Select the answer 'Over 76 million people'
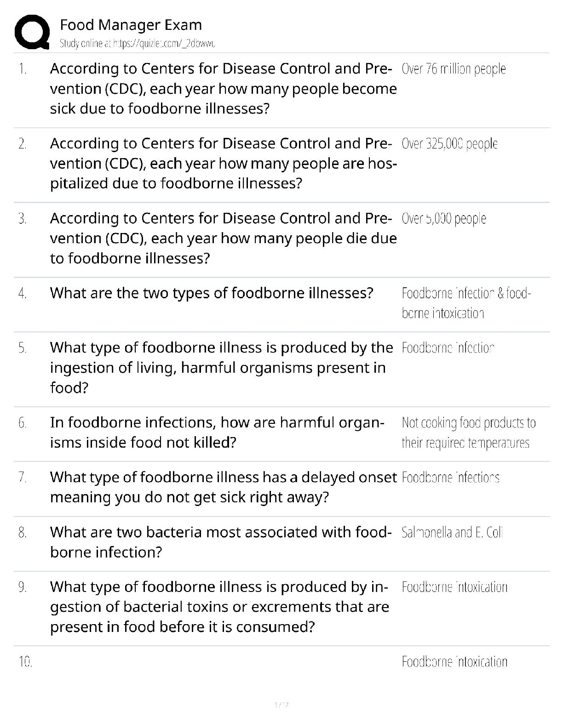Screen dimensions: 563x728 [454, 69]
